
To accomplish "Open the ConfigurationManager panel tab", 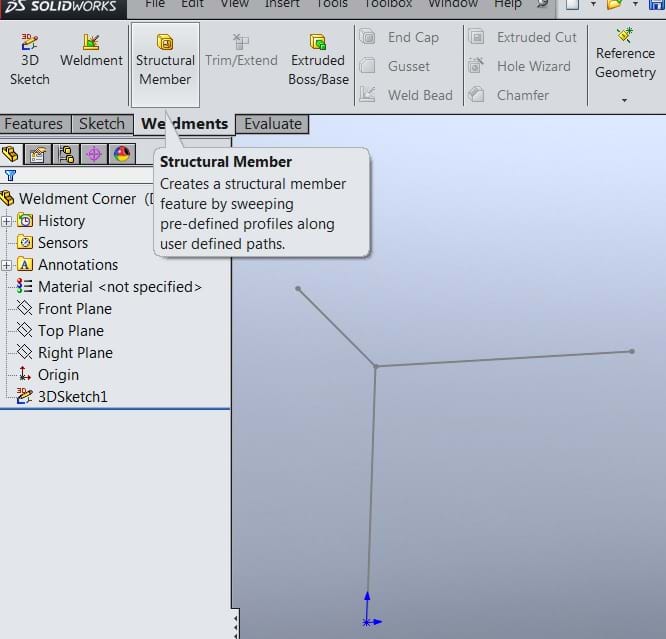I will [66, 154].
